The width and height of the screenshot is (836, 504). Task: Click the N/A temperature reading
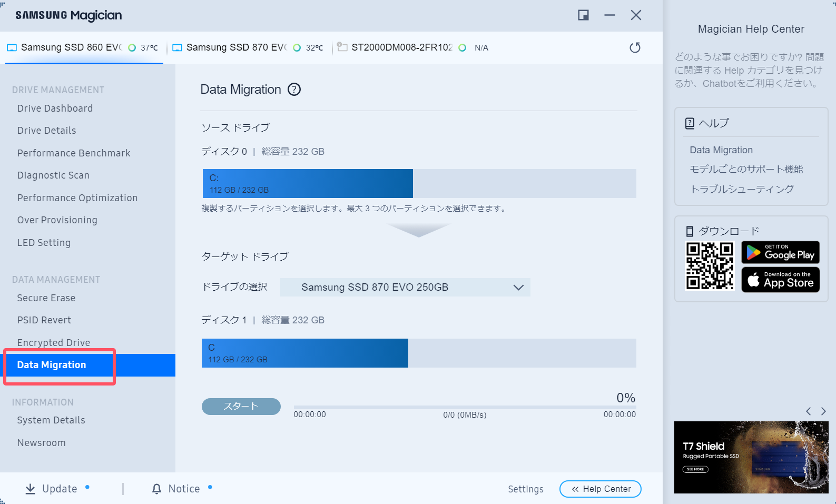coord(481,48)
